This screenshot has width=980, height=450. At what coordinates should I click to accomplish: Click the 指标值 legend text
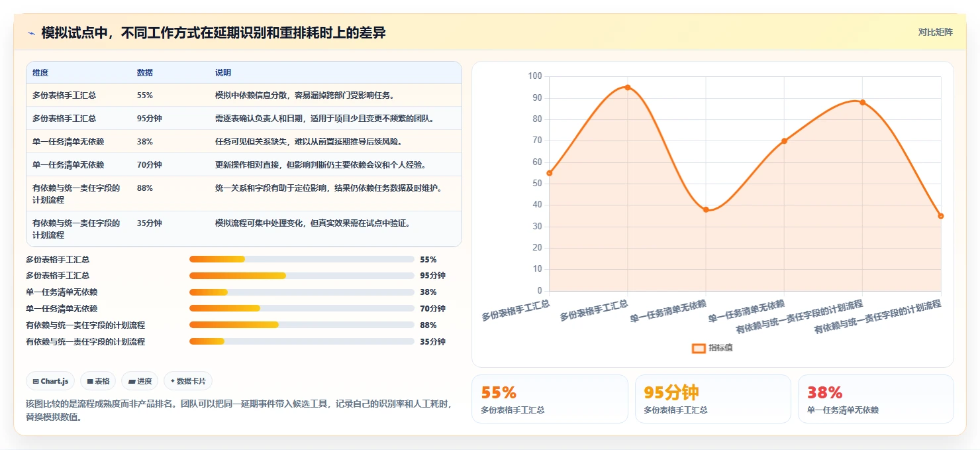(720, 348)
